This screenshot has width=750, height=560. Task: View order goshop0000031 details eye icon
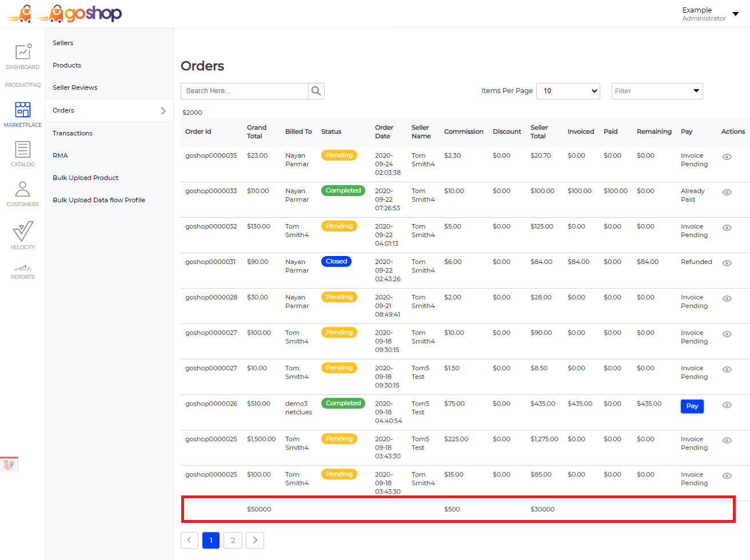tap(727, 263)
